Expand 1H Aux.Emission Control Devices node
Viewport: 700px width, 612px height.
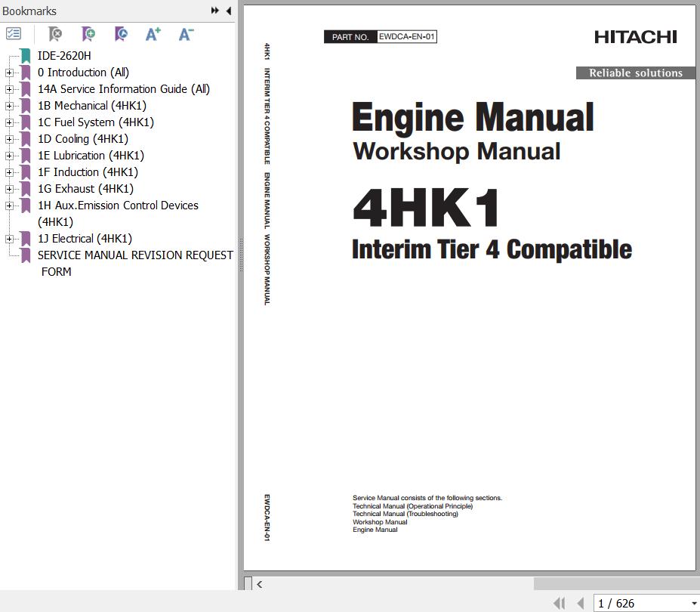coord(9,206)
